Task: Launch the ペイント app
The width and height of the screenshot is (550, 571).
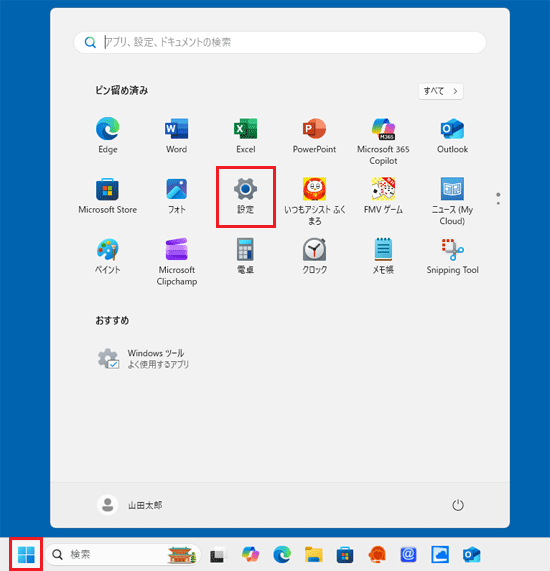Action: [x=107, y=256]
